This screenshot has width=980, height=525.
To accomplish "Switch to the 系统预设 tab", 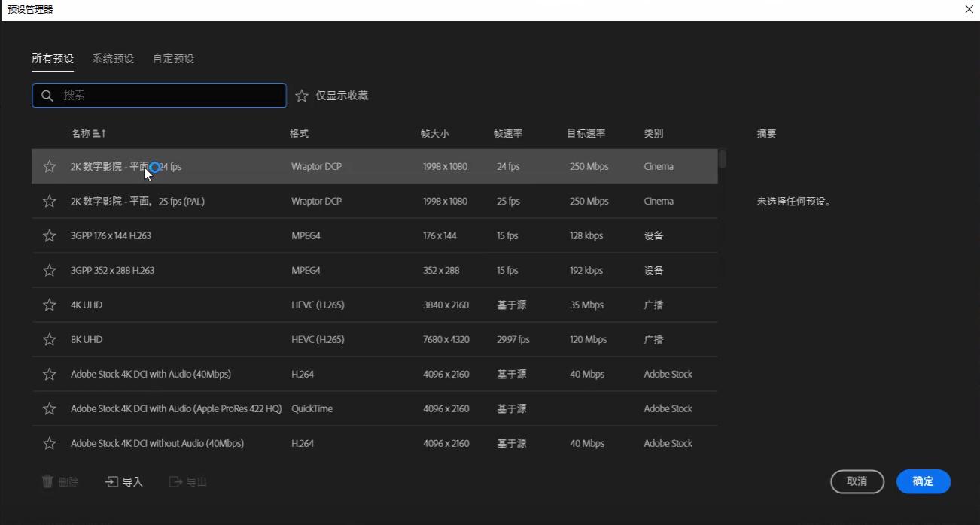I will pos(113,58).
